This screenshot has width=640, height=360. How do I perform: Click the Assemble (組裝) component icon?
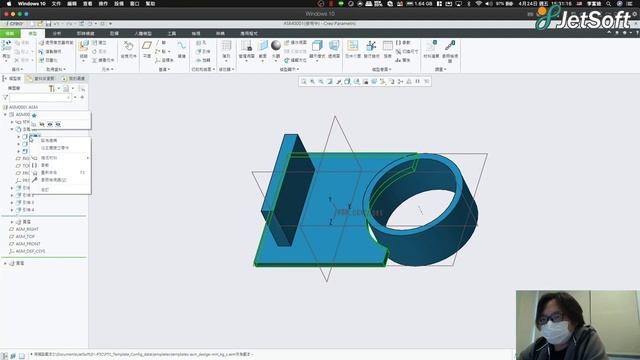pyautogui.click(x=84, y=46)
